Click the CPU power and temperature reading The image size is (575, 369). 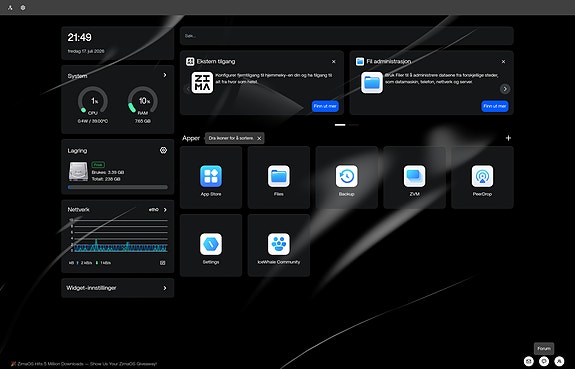coord(93,121)
